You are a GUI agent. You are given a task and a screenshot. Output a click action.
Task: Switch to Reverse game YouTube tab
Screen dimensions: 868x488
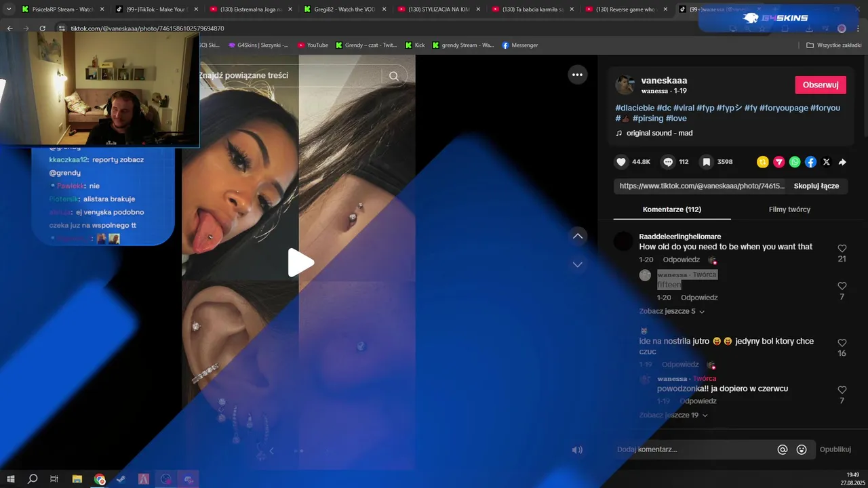[x=627, y=9]
